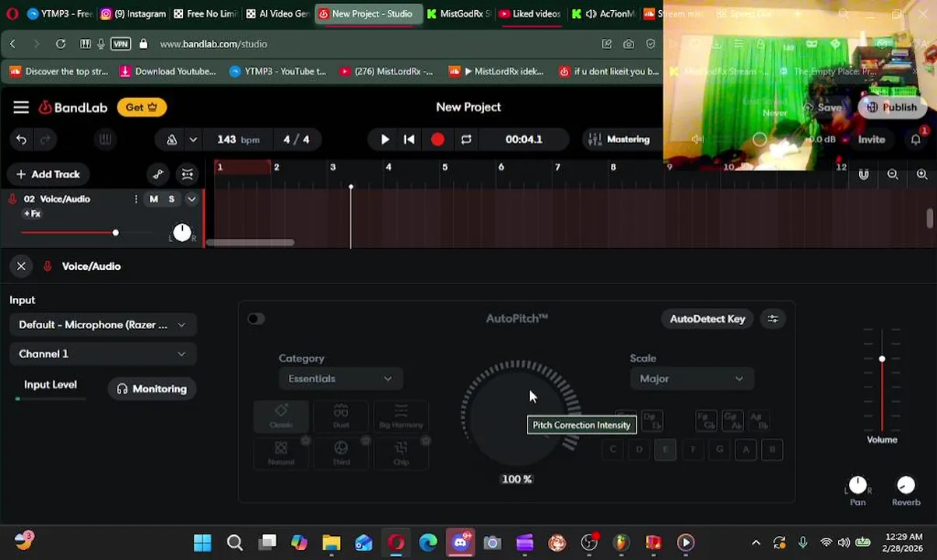
Task: Enable the AutoPitch power toggle
Action: coord(256,319)
